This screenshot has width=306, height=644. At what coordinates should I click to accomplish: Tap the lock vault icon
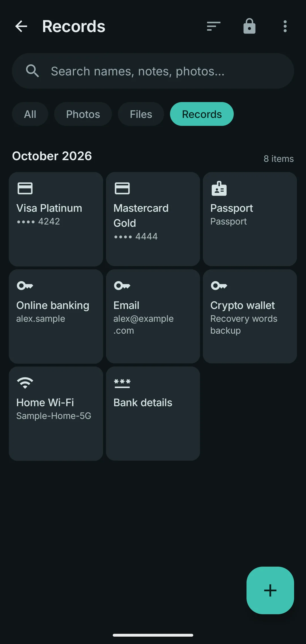click(249, 26)
